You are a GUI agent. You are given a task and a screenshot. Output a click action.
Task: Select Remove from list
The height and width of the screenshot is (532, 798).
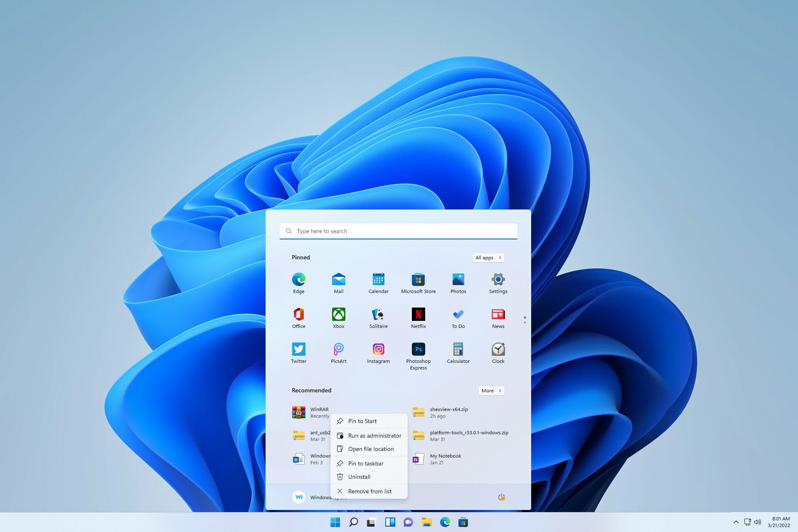tap(370, 491)
